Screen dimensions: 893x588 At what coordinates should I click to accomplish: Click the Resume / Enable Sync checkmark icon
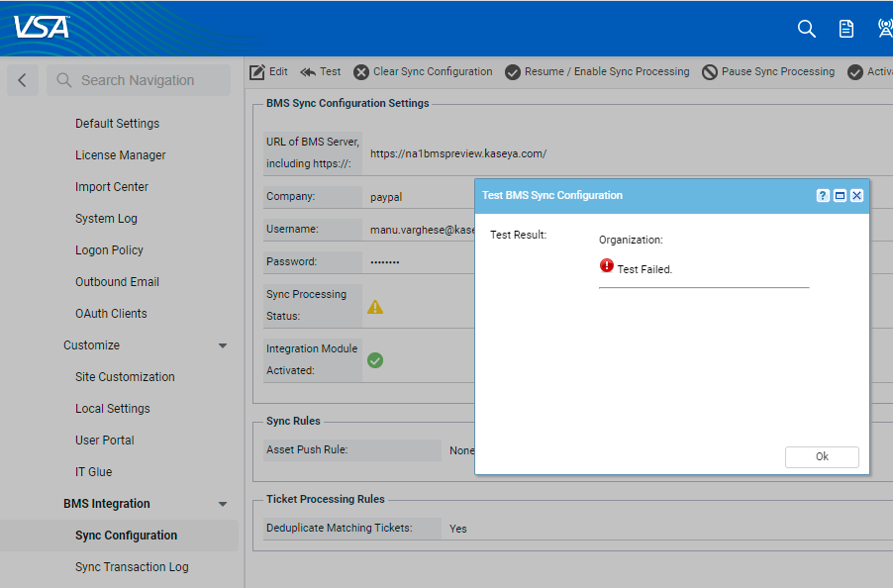(x=513, y=72)
